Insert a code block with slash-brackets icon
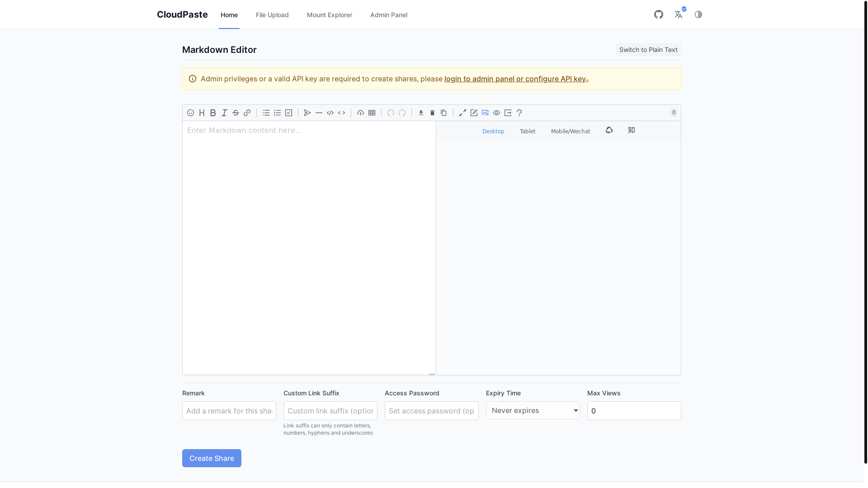This screenshot has width=868, height=488. 330,113
